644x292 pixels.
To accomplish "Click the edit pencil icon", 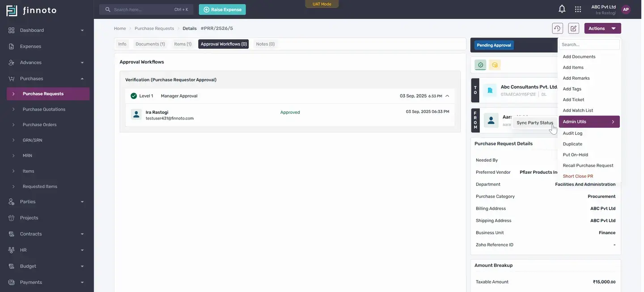I will [573, 28].
